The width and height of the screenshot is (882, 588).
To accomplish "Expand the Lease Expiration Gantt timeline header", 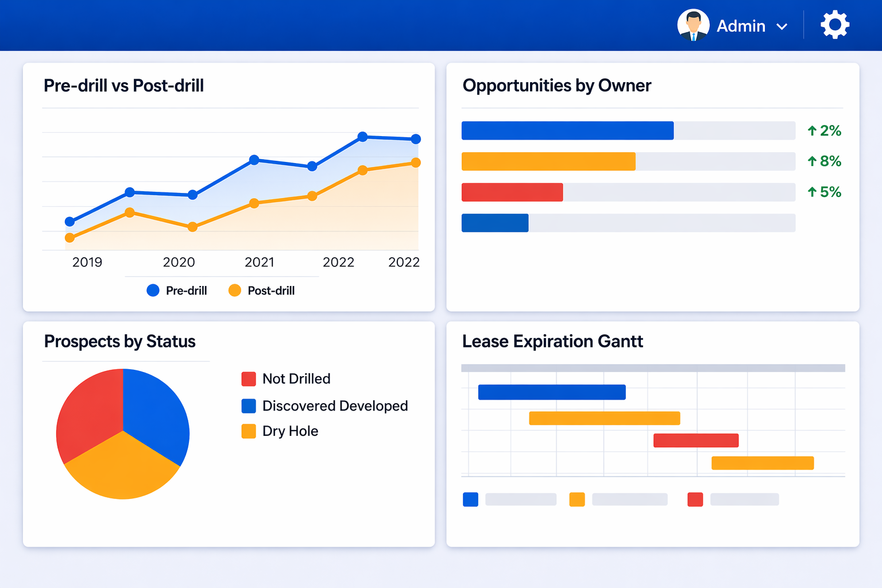I will (653, 367).
